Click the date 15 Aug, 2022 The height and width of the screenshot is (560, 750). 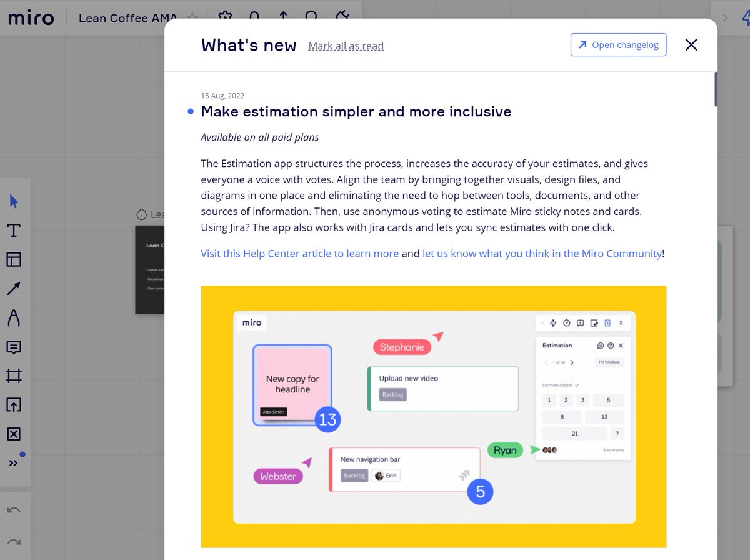click(222, 96)
